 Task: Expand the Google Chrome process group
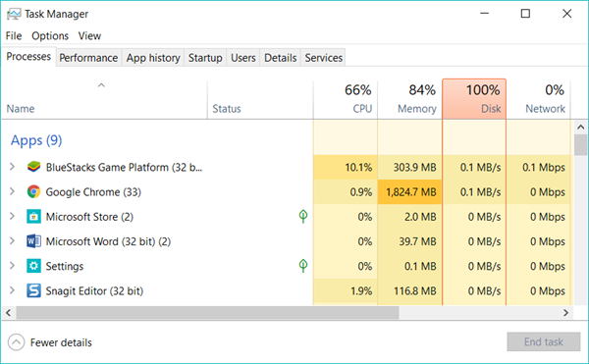click(x=12, y=191)
